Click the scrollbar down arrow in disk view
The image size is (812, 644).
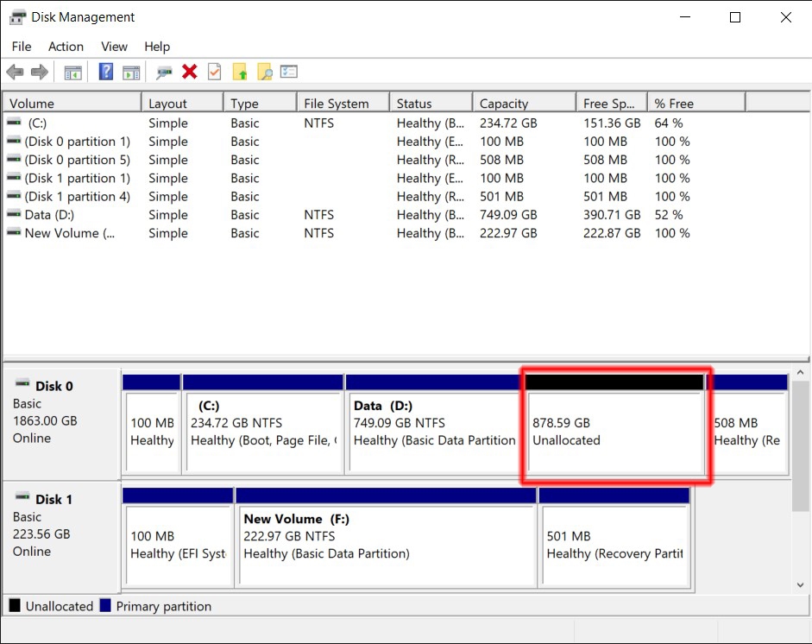(798, 584)
